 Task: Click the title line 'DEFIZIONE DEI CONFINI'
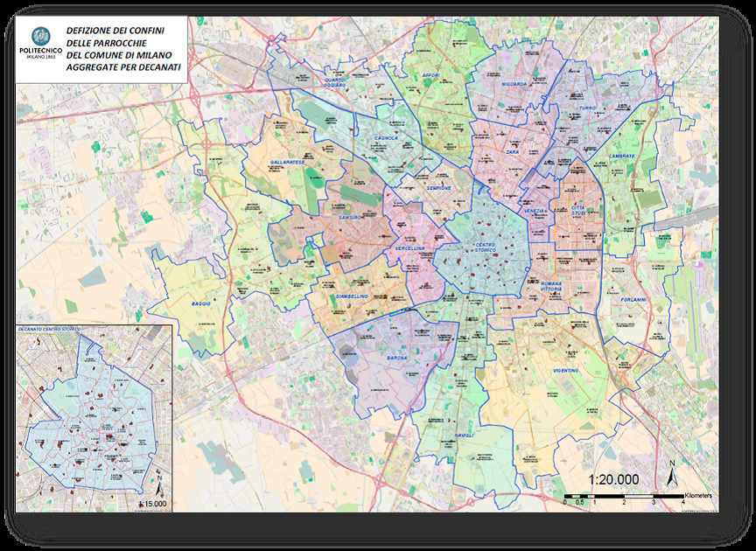pyautogui.click(x=115, y=31)
